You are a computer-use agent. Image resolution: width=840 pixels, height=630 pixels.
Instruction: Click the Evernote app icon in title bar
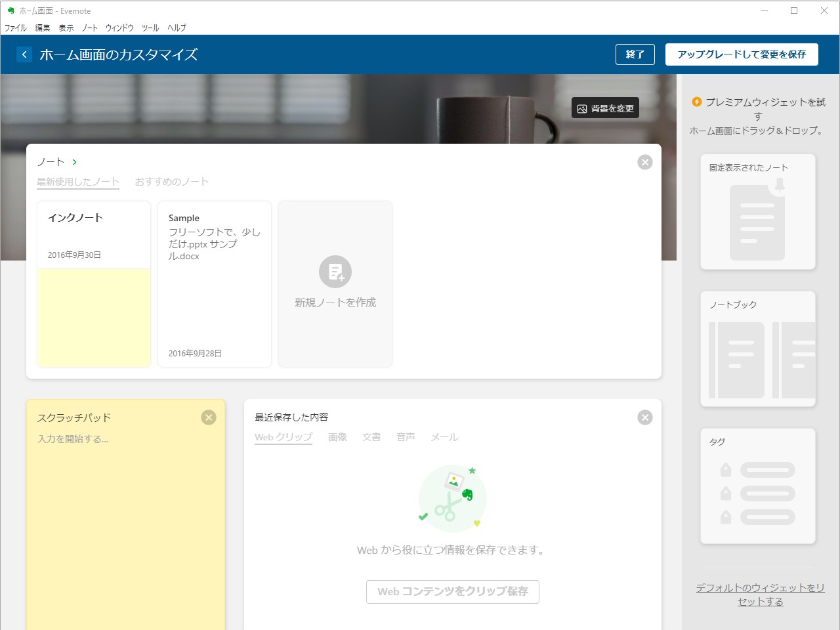[10, 11]
